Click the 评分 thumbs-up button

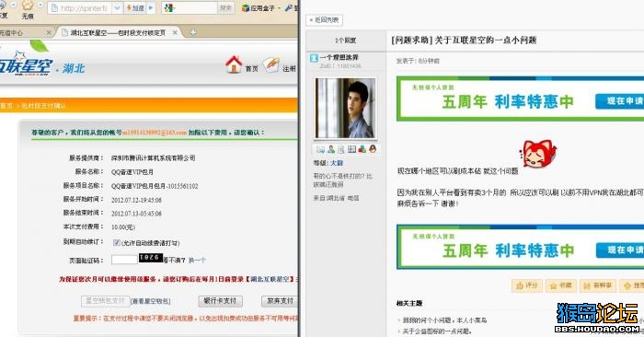point(527,285)
